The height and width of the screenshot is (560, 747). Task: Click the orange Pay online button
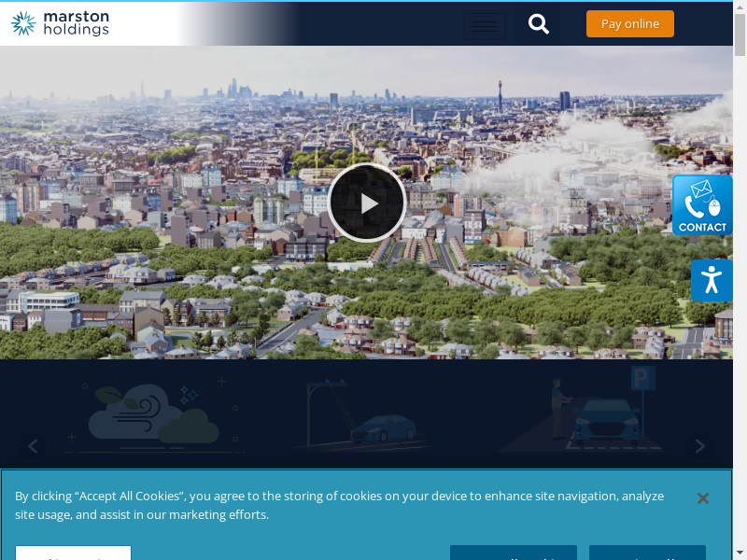[x=629, y=24]
